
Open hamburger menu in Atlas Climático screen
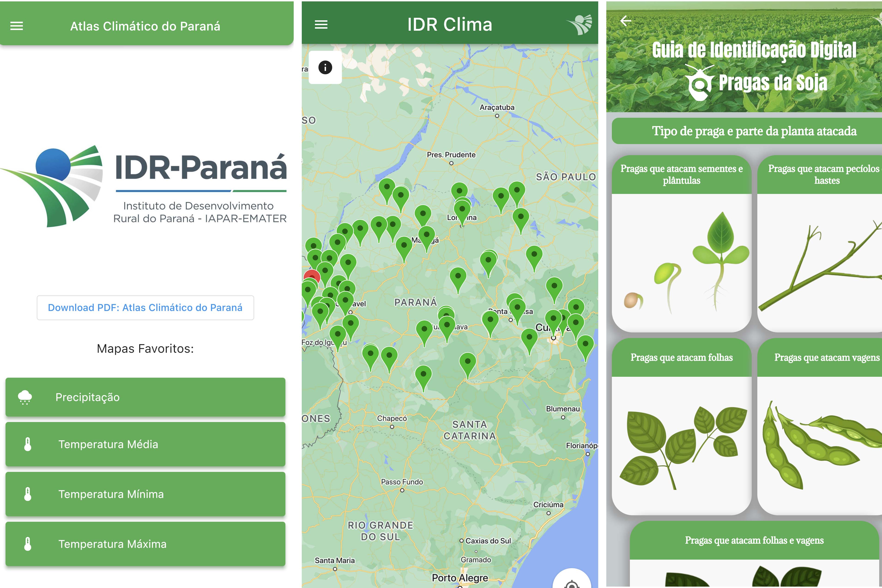pos(16,26)
